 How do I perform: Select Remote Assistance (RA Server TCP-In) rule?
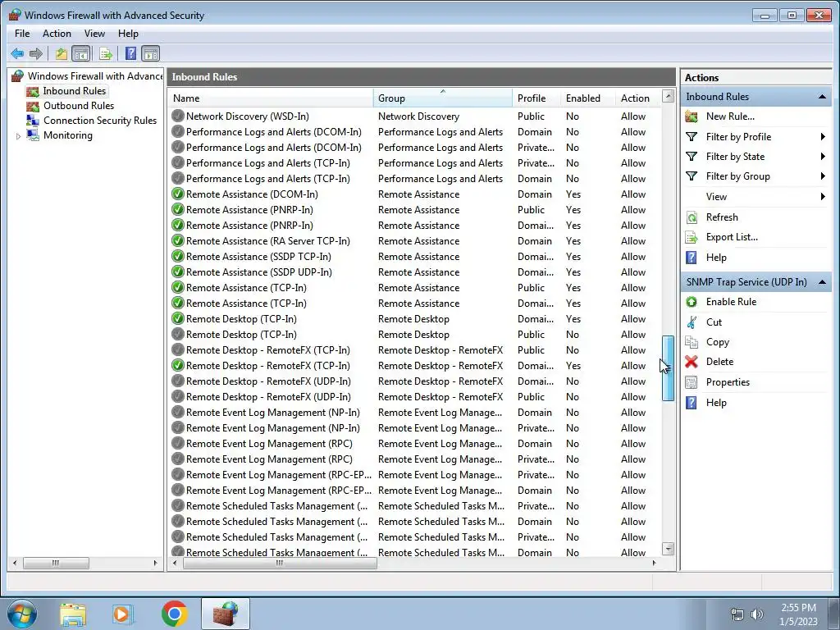pyautogui.click(x=414, y=241)
